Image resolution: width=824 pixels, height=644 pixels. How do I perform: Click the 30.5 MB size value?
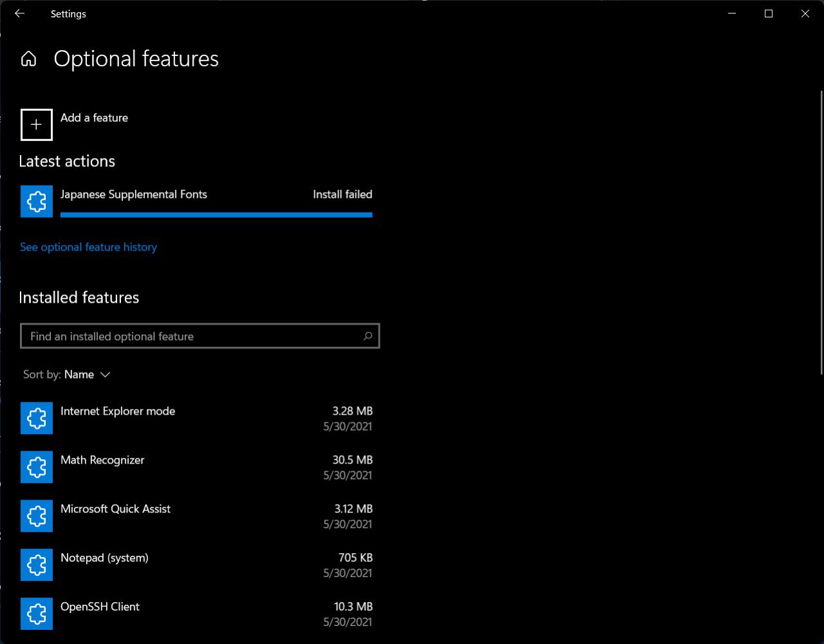pyautogui.click(x=353, y=460)
